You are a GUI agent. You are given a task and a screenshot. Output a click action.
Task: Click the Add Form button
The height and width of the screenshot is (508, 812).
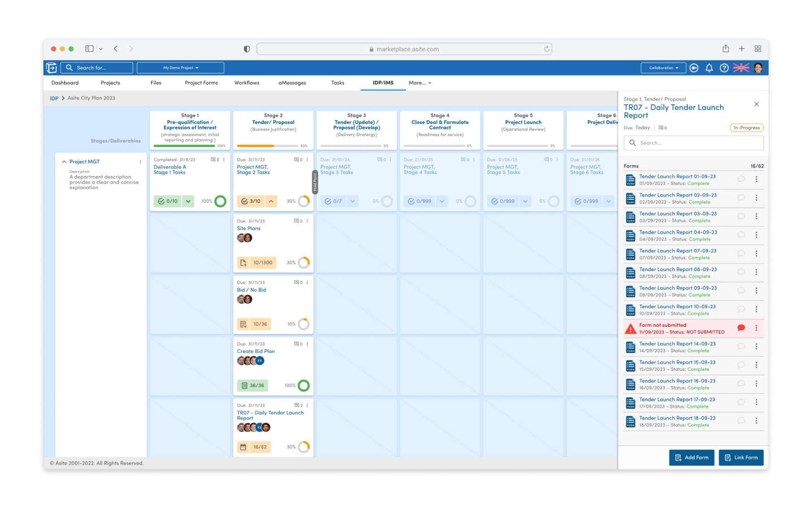(x=692, y=458)
